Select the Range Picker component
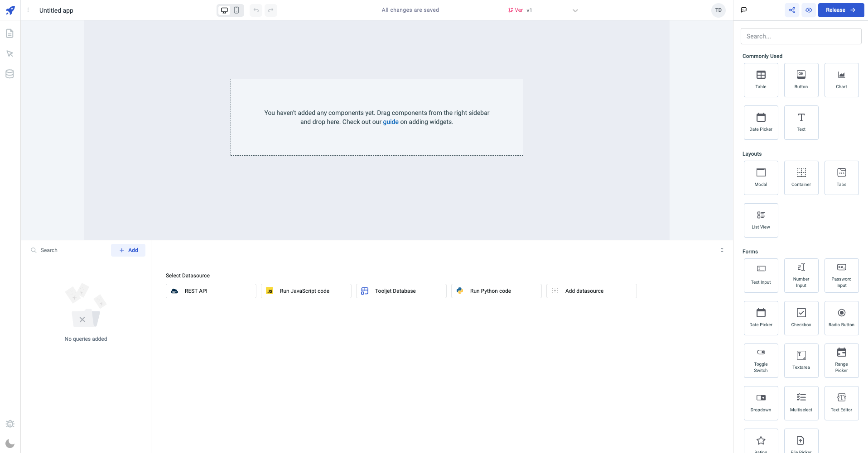Screen dimensions: 868x453 click(x=841, y=361)
